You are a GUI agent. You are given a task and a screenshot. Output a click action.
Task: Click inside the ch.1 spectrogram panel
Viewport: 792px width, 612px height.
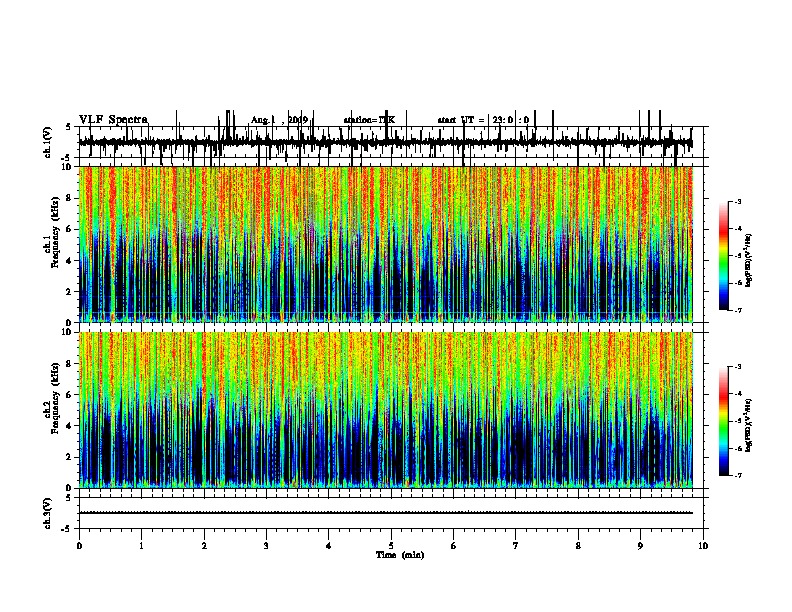click(x=385, y=244)
